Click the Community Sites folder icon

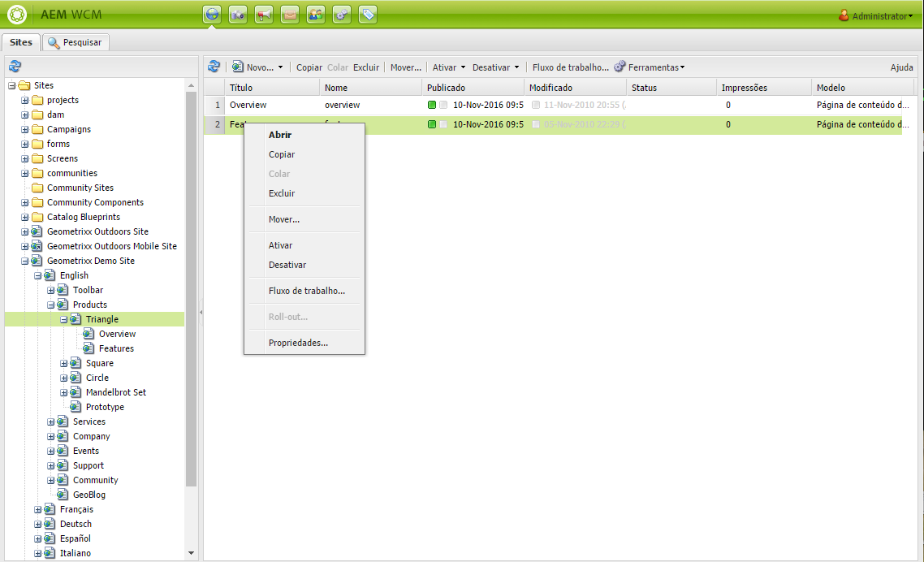pos(37,188)
